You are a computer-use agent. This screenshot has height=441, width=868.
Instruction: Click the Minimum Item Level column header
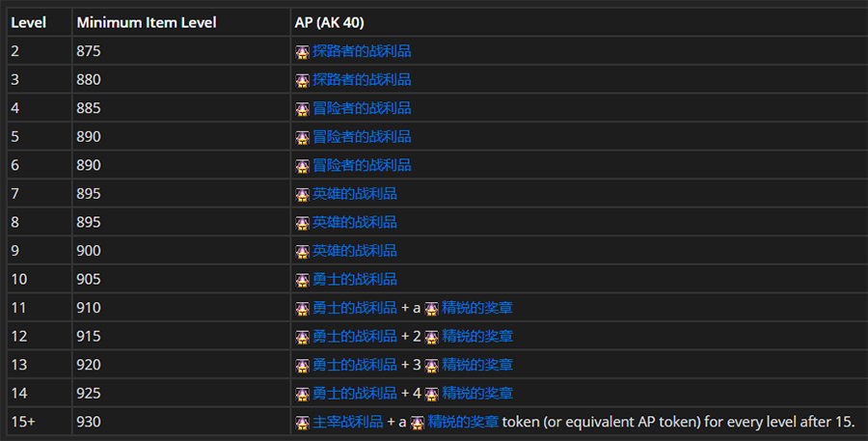(181, 22)
